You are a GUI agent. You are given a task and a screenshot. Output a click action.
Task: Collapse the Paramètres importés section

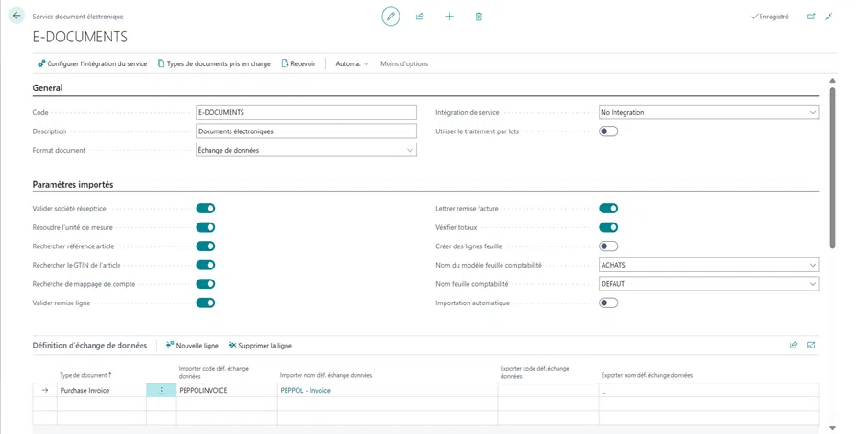pyautogui.click(x=73, y=185)
